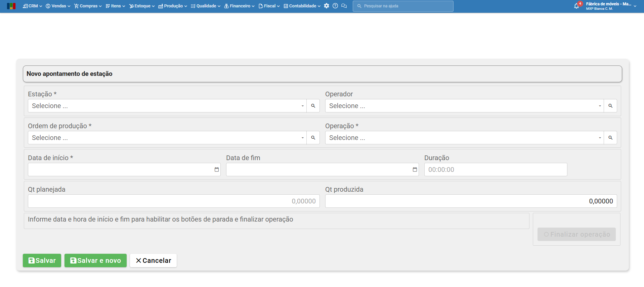
Task: Click the home logo icon
Action: 11,6
